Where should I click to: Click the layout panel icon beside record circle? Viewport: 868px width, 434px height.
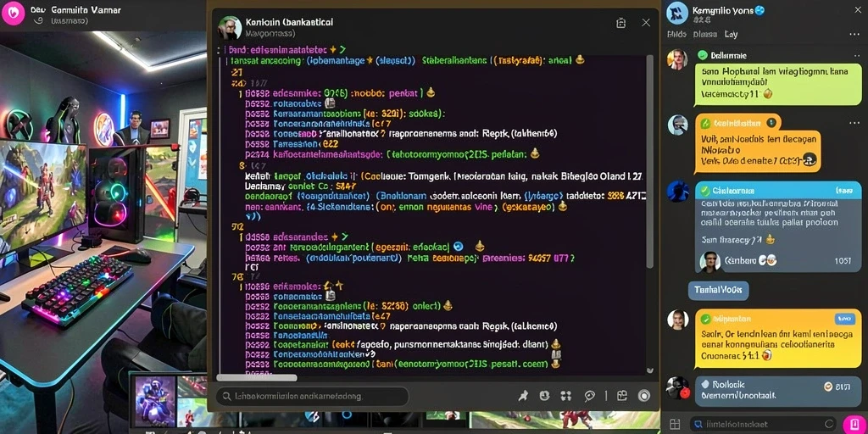621,395
